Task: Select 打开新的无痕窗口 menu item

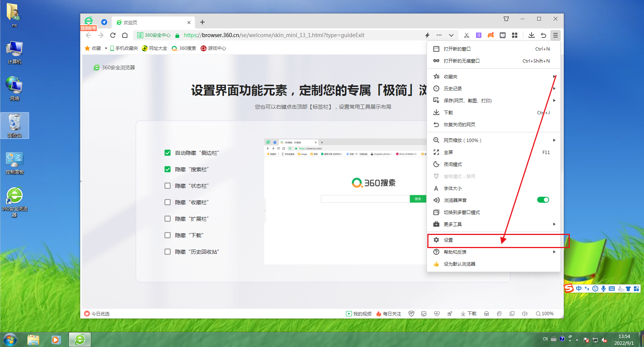Action: [x=494, y=61]
